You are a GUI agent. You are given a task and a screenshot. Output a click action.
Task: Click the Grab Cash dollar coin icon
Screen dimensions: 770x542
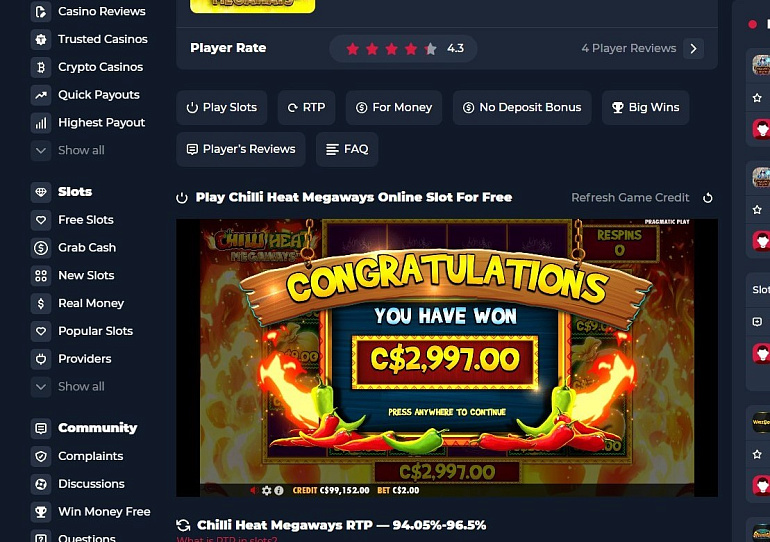coord(41,247)
